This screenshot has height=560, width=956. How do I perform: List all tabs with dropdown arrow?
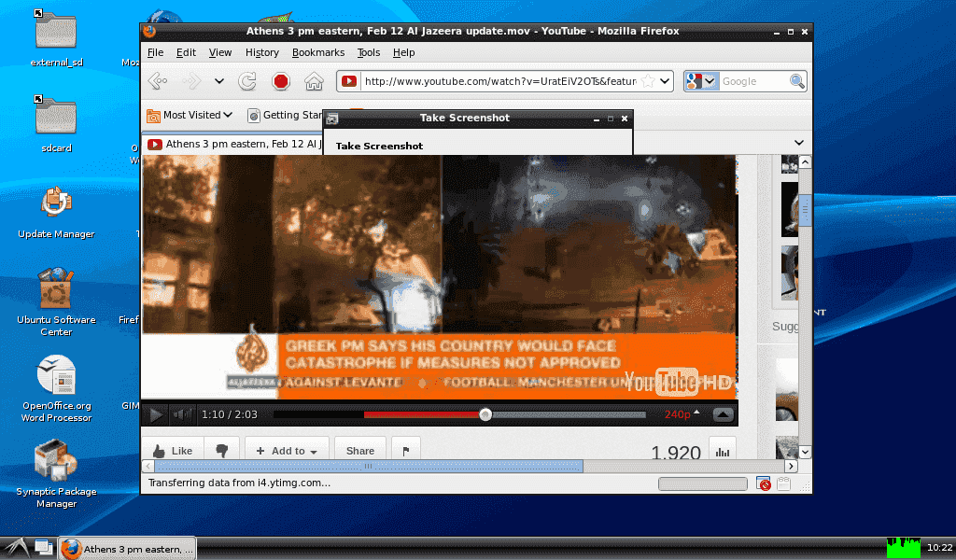pos(799,143)
